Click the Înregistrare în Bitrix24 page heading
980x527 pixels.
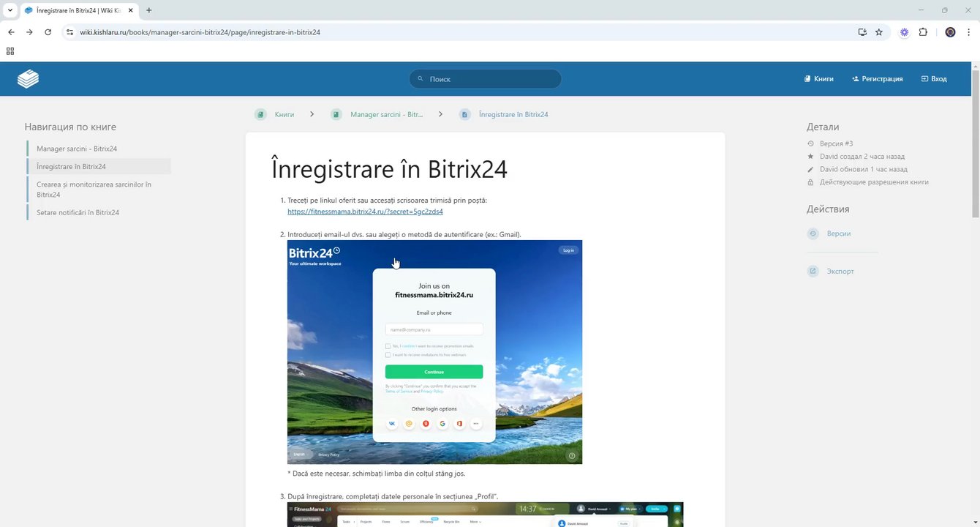[389, 169]
